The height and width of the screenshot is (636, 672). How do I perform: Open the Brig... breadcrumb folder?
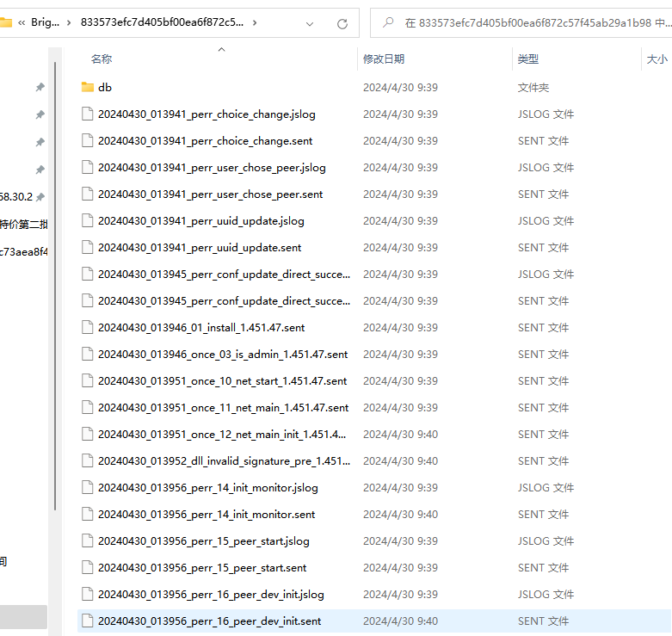45,22
